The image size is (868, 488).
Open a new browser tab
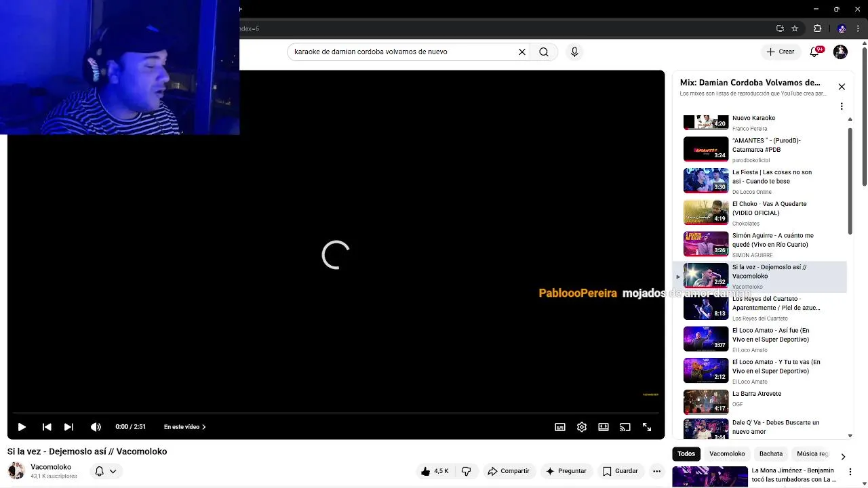coord(241,9)
